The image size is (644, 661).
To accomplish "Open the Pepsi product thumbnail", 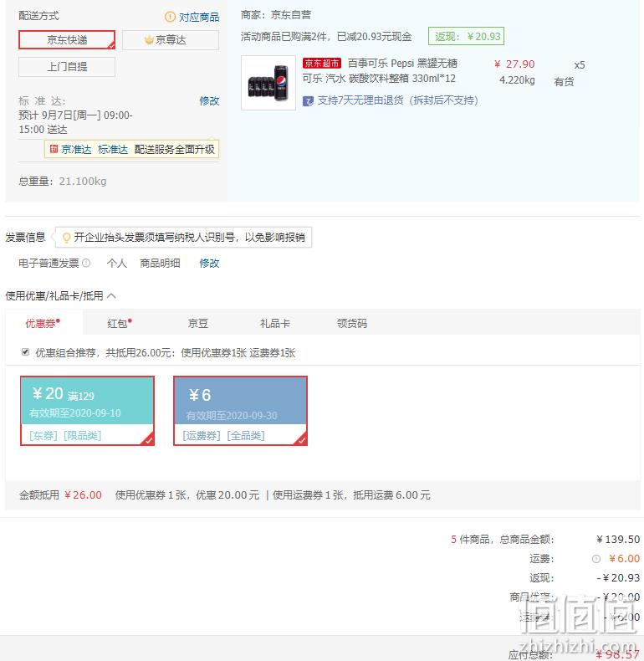I will 268,83.
